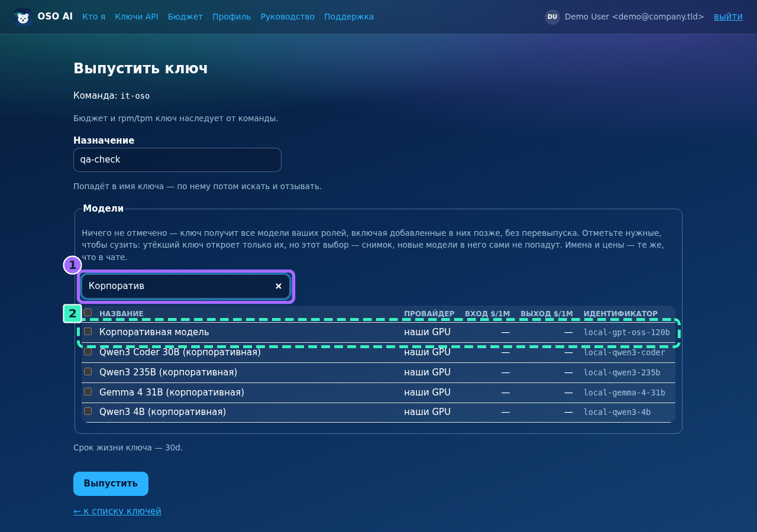This screenshot has height=532, width=757.
Task: Click identifier local-qwen3-235b
Action: pos(622,372)
